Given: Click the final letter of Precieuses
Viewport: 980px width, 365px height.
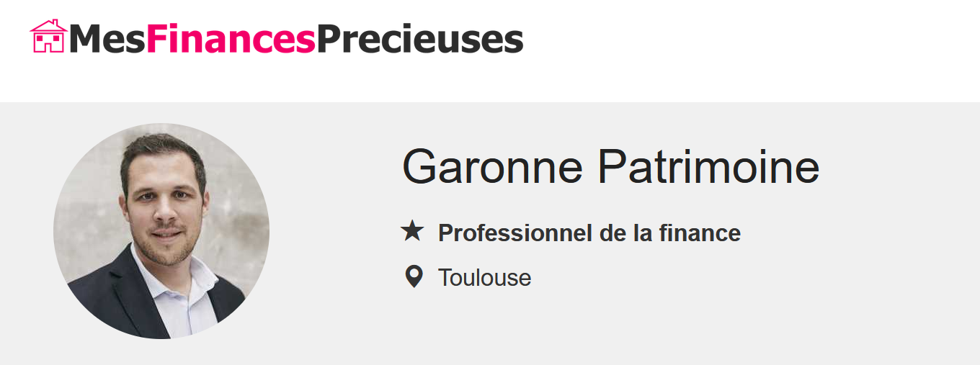Looking at the screenshot, I should point(514,40).
